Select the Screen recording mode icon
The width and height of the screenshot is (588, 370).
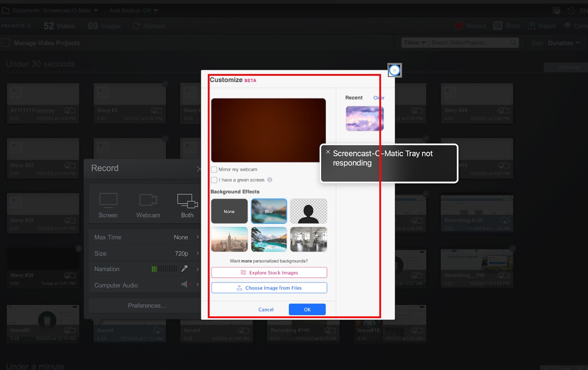108,200
